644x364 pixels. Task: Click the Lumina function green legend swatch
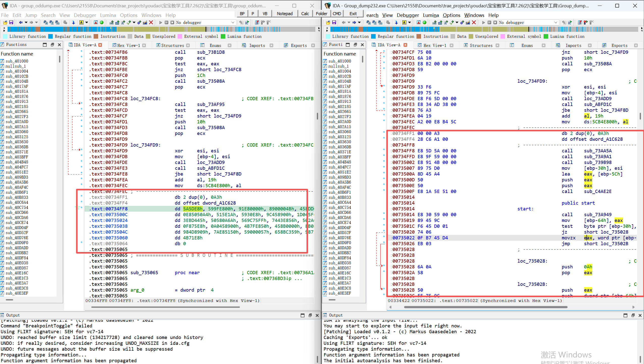click(223, 36)
